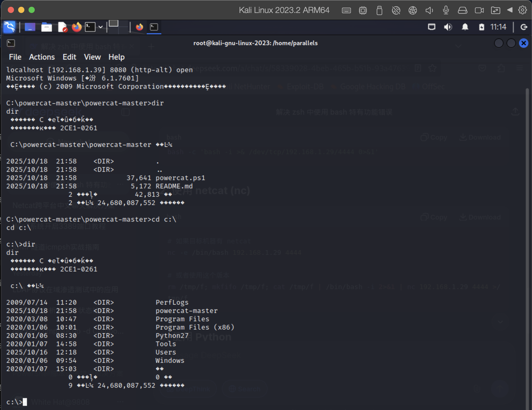Toggle VM microphone in Parallels toolbar

(x=446, y=10)
